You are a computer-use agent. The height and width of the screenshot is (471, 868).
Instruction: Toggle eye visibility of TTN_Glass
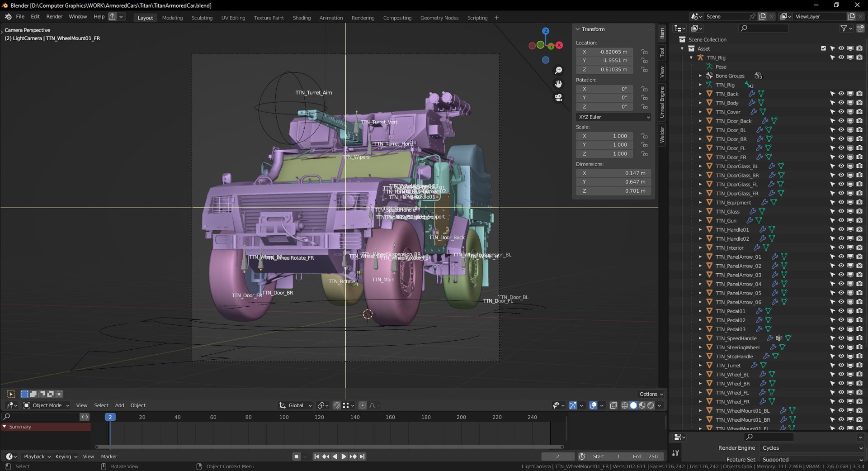(841, 211)
